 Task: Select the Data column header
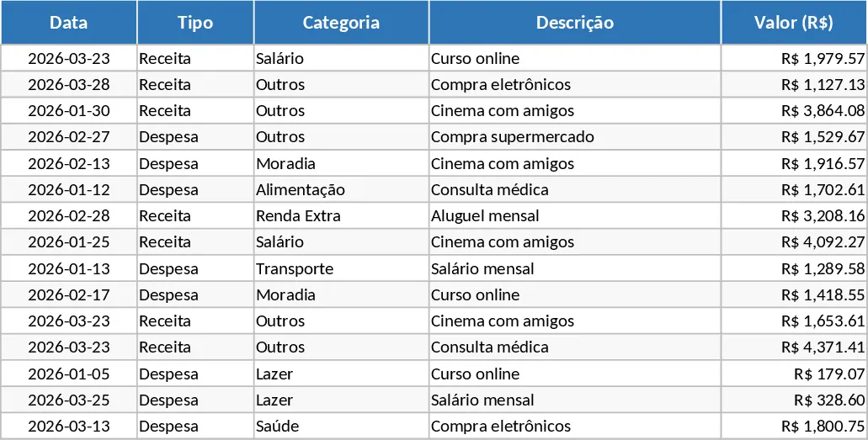pos(69,22)
